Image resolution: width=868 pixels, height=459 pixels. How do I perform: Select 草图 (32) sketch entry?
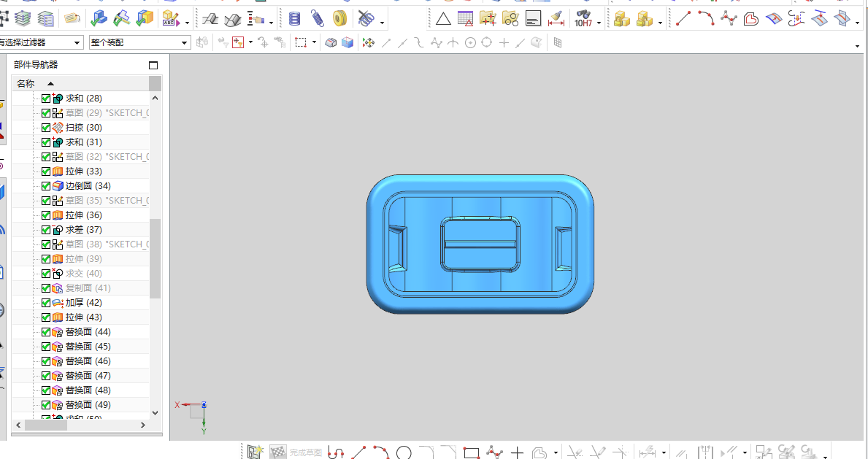pyautogui.click(x=107, y=157)
